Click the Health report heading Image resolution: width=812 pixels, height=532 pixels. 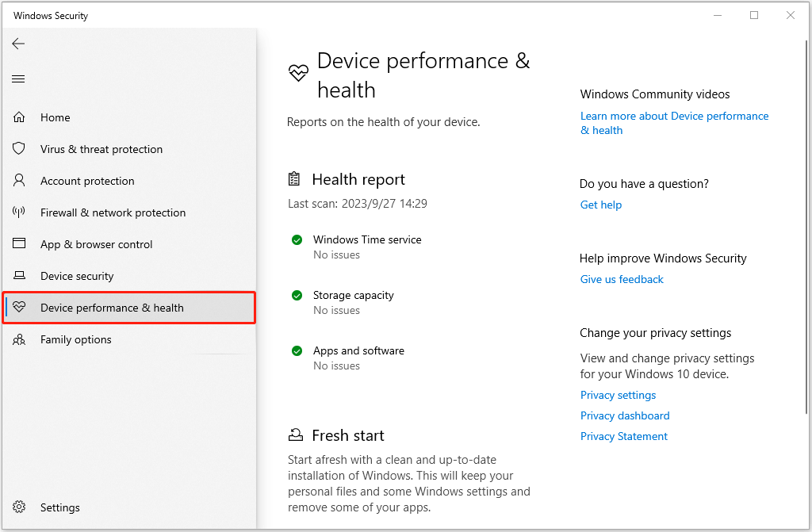358,179
